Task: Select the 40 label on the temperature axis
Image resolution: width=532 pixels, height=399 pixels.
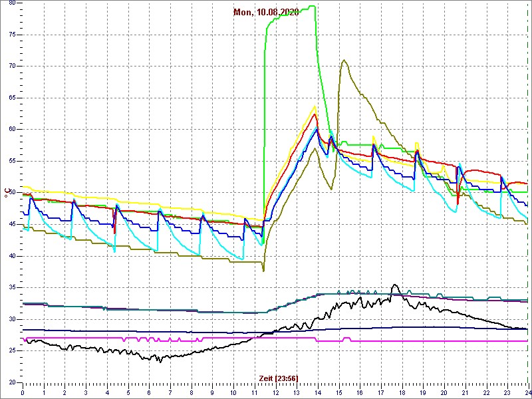Action: click(x=12, y=256)
